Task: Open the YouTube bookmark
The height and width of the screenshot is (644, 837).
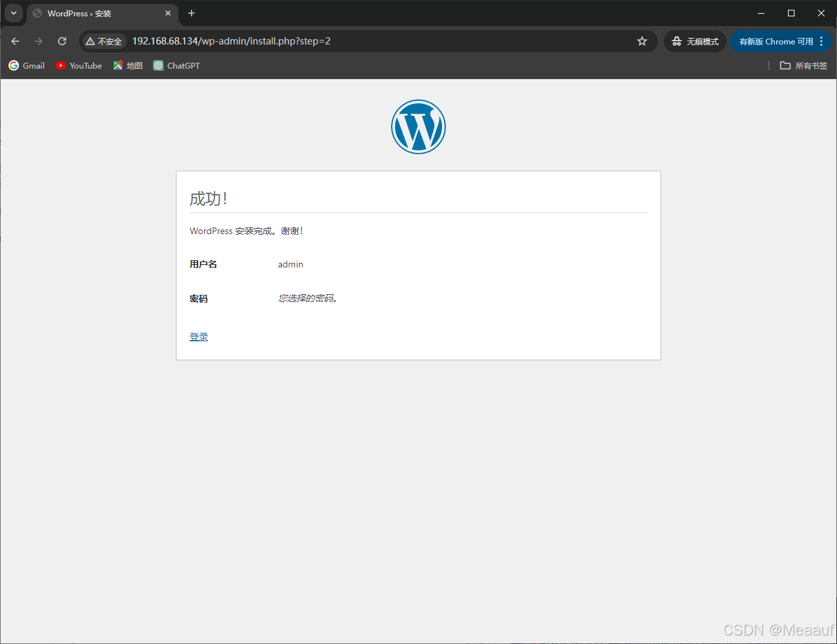Action: point(79,65)
